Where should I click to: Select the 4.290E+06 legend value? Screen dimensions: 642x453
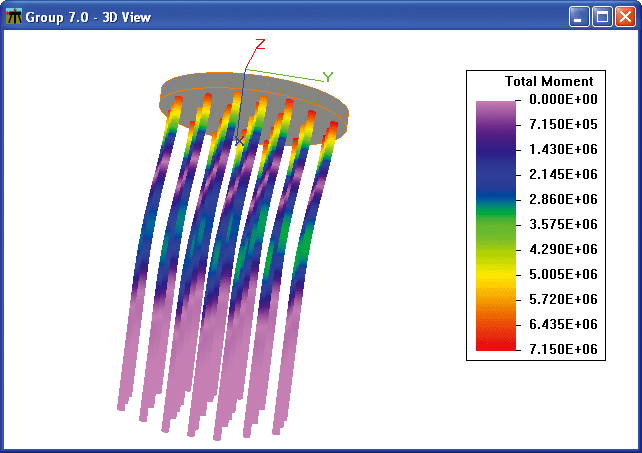[563, 249]
